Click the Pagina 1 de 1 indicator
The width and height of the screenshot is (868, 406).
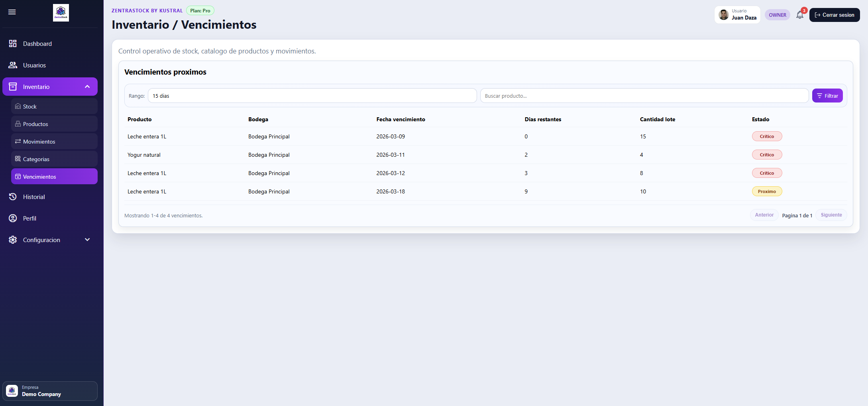797,215
